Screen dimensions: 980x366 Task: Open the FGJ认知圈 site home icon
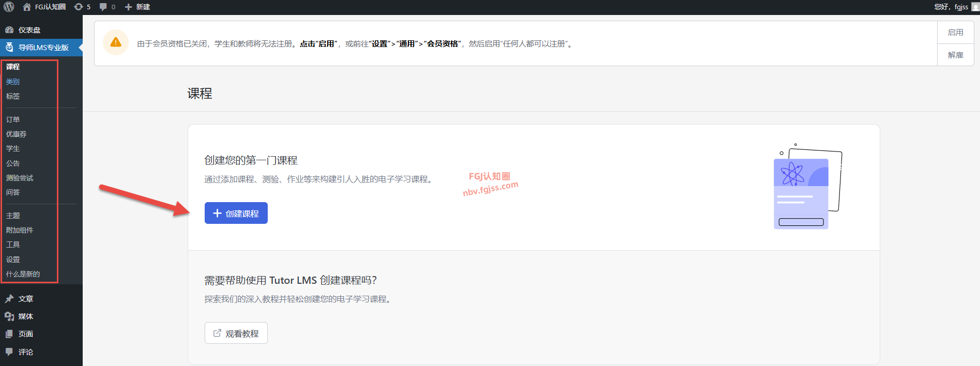tap(27, 7)
